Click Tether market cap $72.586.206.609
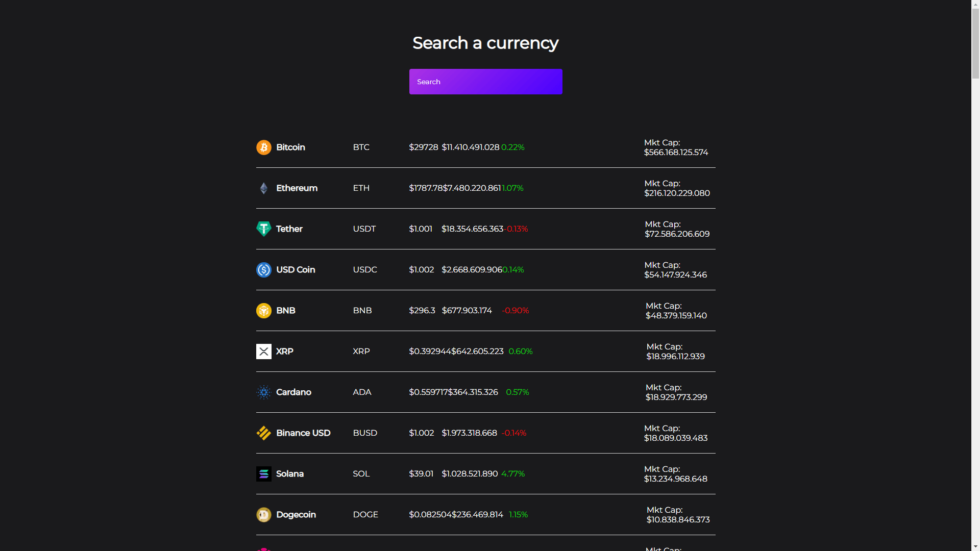The width and height of the screenshot is (980, 551). pos(677,234)
